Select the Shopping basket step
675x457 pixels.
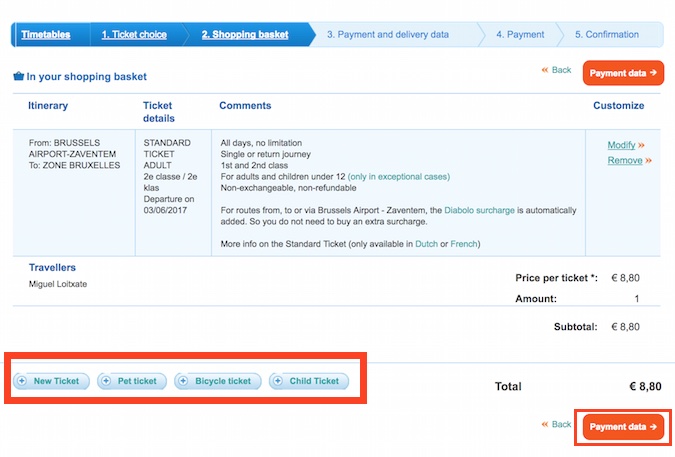tap(245, 35)
